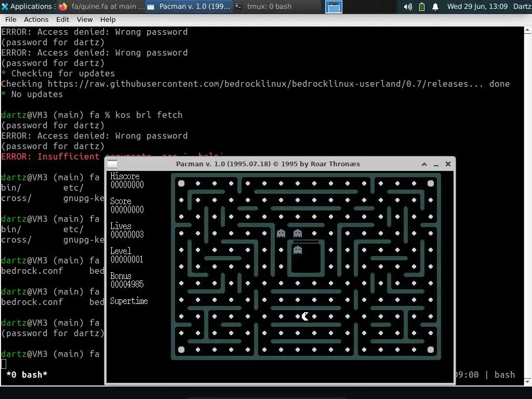Open the terminal View menu
Image resolution: width=532 pixels, height=399 pixels.
(x=85, y=19)
